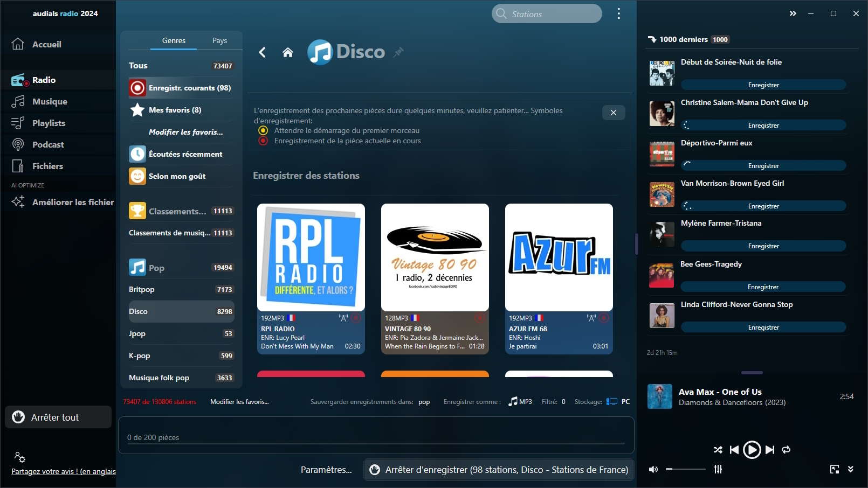868x488 pixels.
Task: Pin the Disco genre with pushpin icon
Action: point(398,52)
